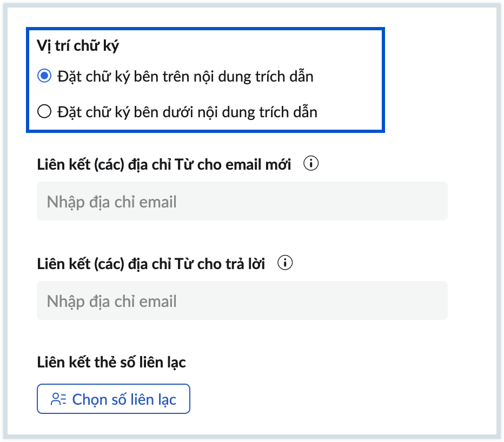Click label 'Liên kết (các) địa chỉ Từ cho trả lời'
The height and width of the screenshot is (442, 504).
pyautogui.click(x=151, y=264)
